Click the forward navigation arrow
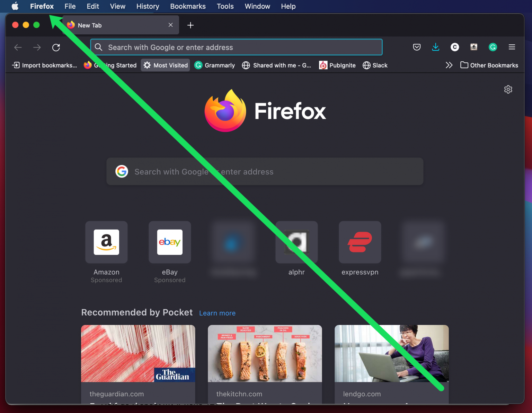This screenshot has height=413, width=532. (x=37, y=47)
